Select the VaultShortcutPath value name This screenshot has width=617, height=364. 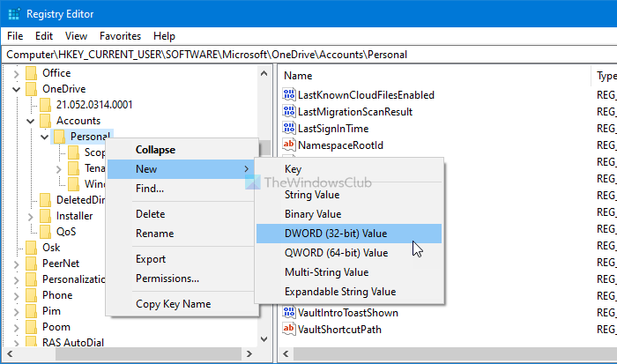click(339, 330)
